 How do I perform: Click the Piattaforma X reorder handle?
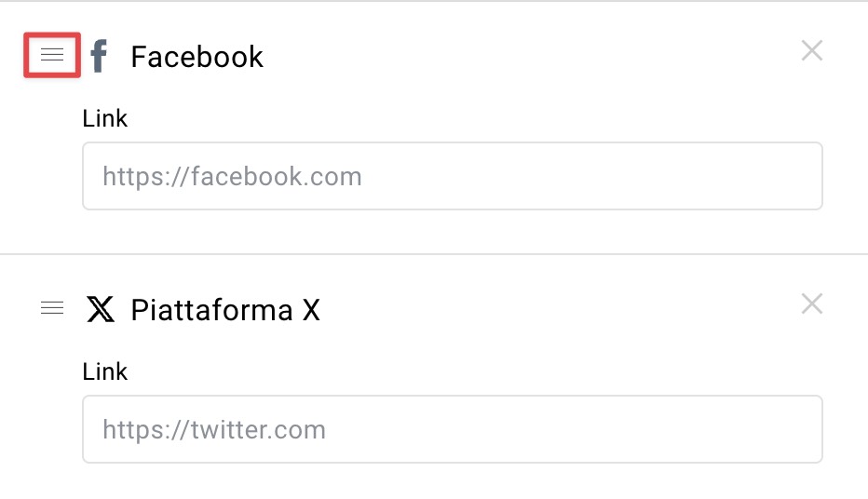tap(52, 307)
